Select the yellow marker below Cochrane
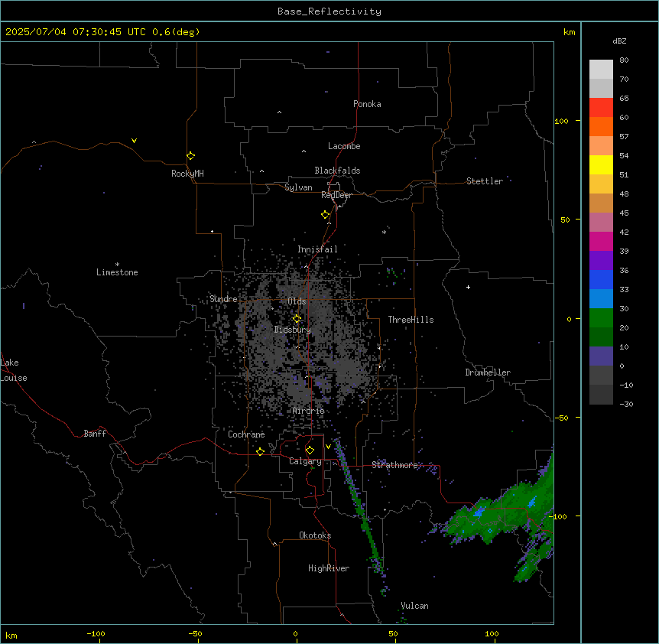This screenshot has width=659, height=644. pos(260,451)
